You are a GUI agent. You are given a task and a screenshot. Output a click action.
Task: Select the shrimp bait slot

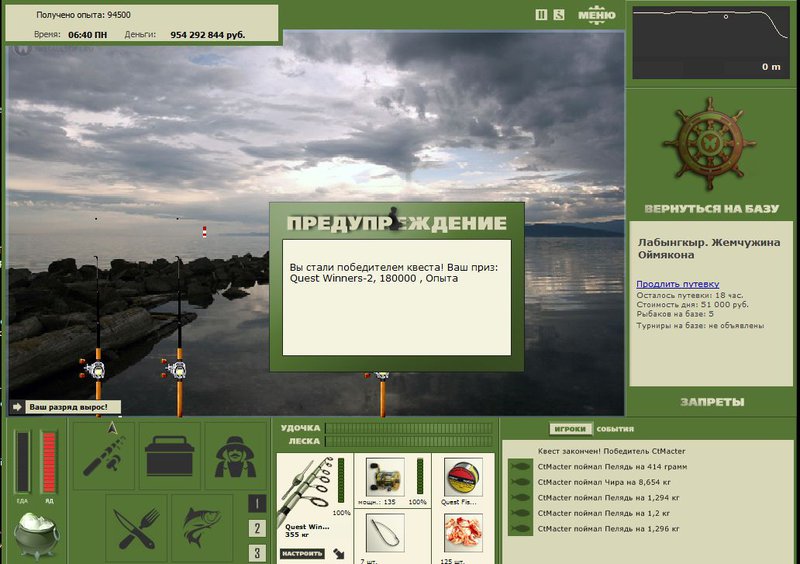coord(463,533)
